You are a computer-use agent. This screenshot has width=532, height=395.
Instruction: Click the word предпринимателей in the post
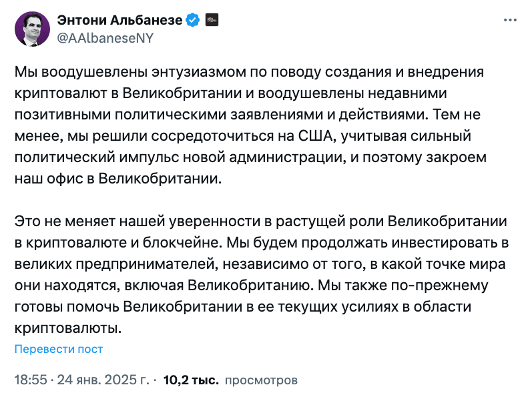[147, 264]
